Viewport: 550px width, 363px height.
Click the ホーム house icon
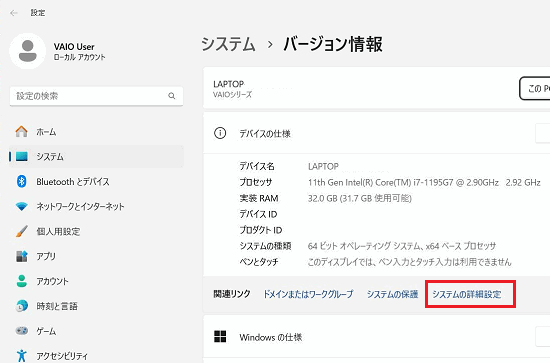pyautogui.click(x=21, y=132)
